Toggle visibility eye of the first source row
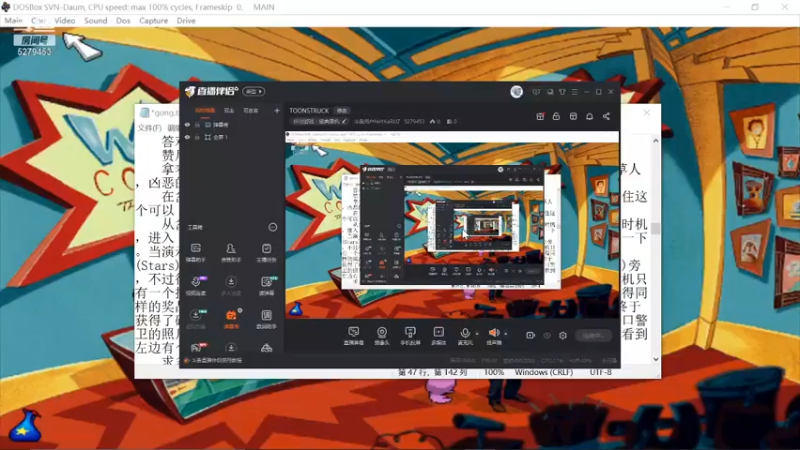This screenshot has width=800, height=450. click(187, 124)
